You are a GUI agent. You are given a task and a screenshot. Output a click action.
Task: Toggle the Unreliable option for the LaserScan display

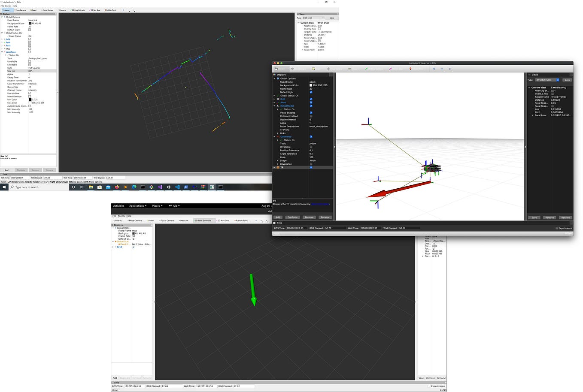(x=29, y=61)
